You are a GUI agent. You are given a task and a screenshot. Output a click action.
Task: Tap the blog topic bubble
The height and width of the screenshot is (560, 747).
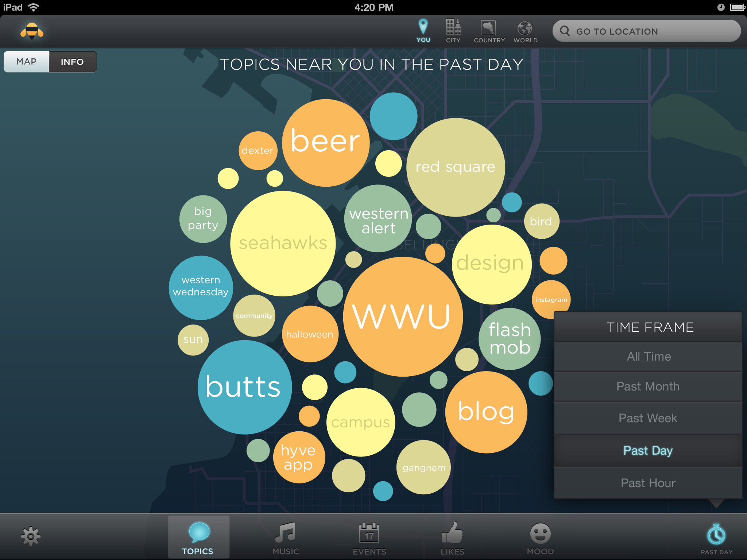pos(486,412)
